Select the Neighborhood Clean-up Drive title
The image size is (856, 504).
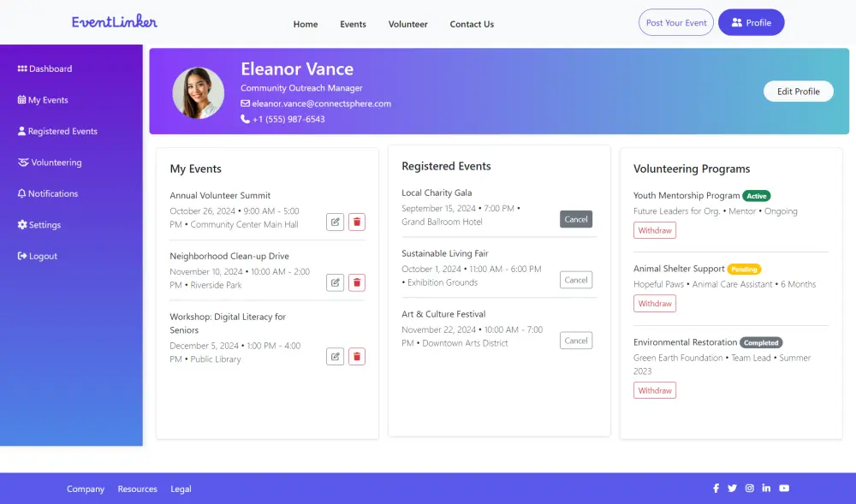(x=229, y=256)
